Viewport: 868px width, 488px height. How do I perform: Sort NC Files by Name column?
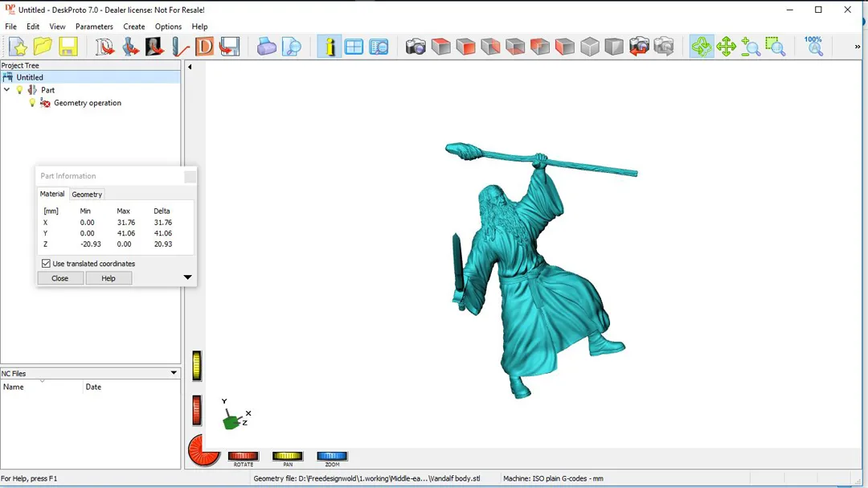[x=42, y=387]
